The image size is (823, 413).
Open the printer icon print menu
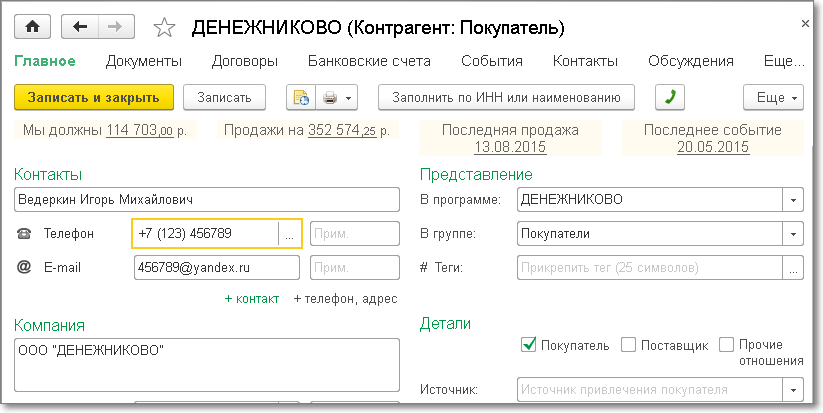335,97
